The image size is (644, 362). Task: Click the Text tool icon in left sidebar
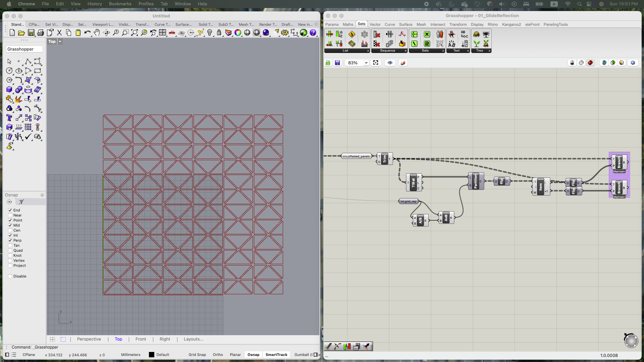pyautogui.click(x=9, y=118)
